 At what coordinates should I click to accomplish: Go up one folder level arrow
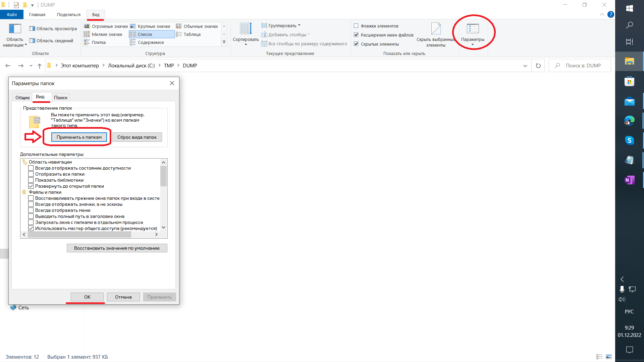point(40,66)
